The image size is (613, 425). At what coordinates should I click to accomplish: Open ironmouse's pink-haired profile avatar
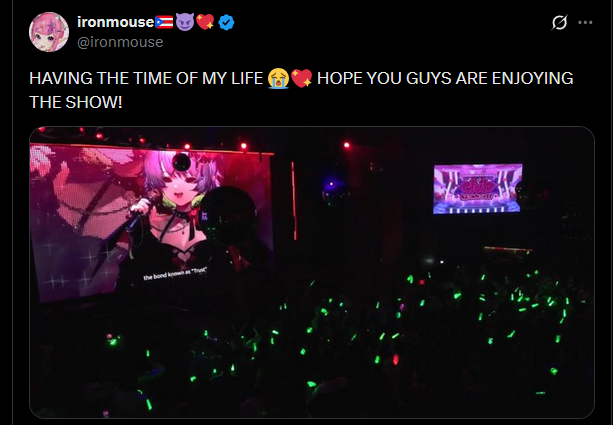point(49,32)
